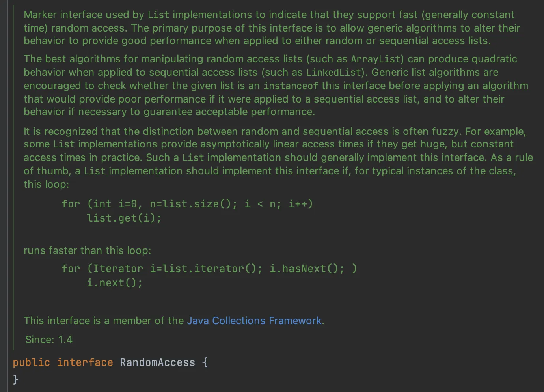Click the LinkedList code reference
Image resolution: width=544 pixels, height=392 pixels.
coord(334,73)
